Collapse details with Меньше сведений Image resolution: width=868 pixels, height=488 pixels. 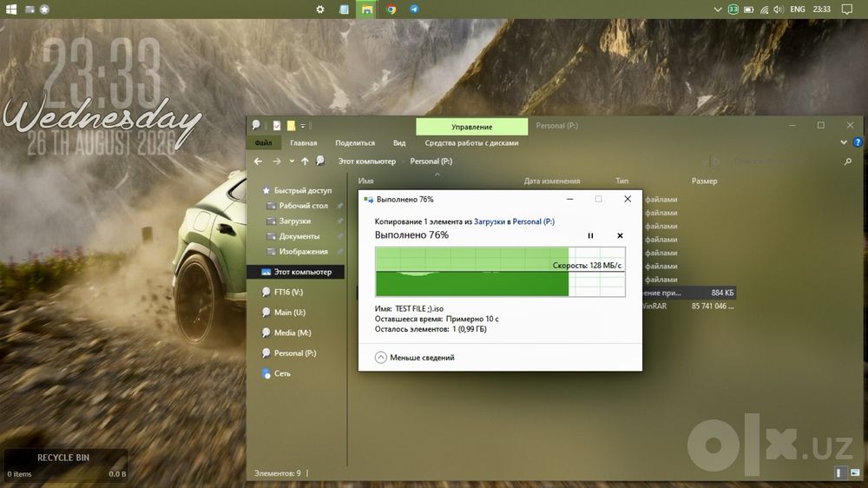(415, 358)
